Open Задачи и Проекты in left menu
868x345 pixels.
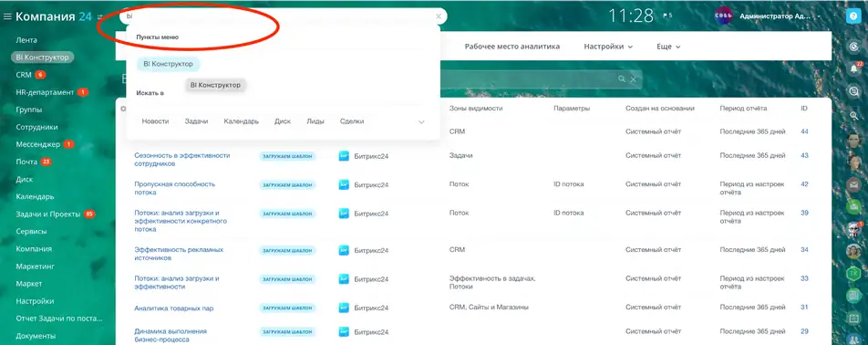click(48, 214)
